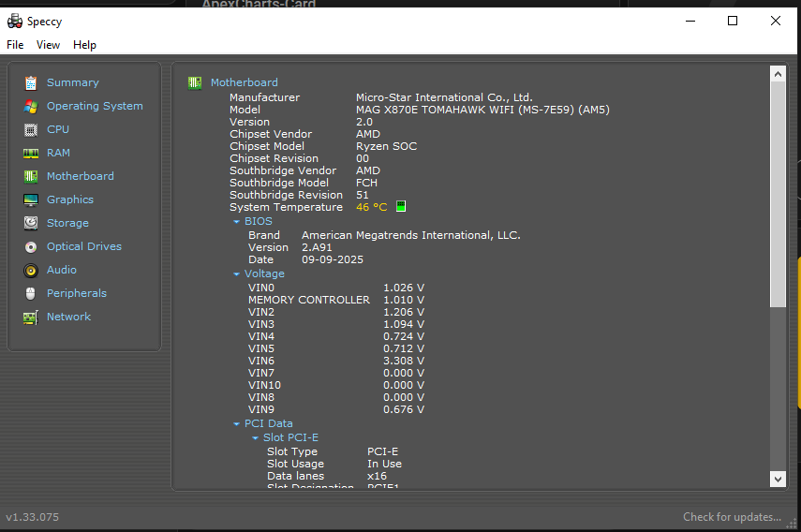Click the resize grip in window corner
Viewport: 801px width, 532px height.
pos(791,525)
